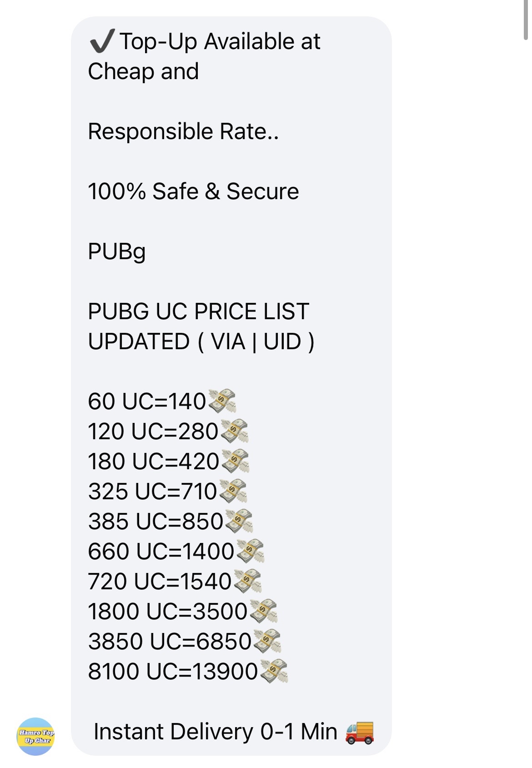This screenshot has width=532, height=768.
Task: Tap the 'Instant Delivery 0-1 Min' text
Action: pyautogui.click(x=216, y=732)
